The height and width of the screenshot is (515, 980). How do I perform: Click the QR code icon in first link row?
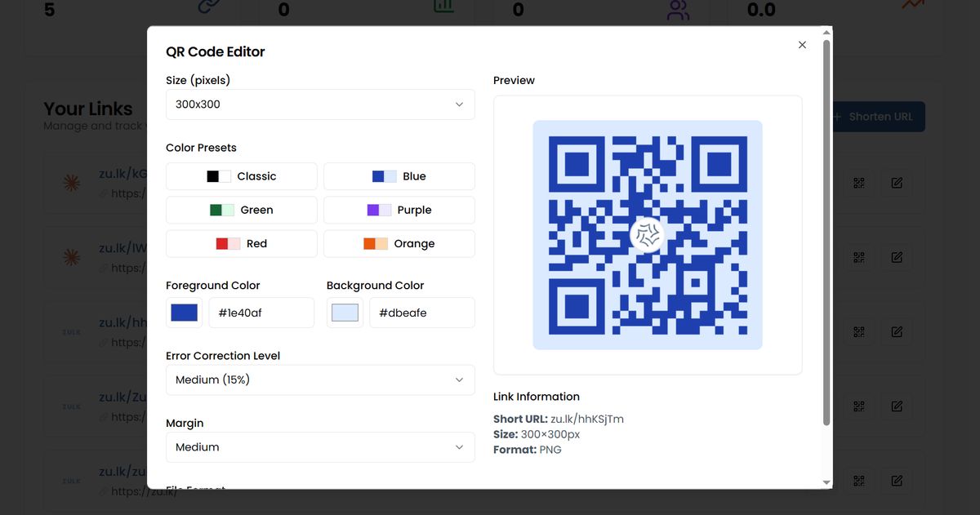[x=858, y=183]
